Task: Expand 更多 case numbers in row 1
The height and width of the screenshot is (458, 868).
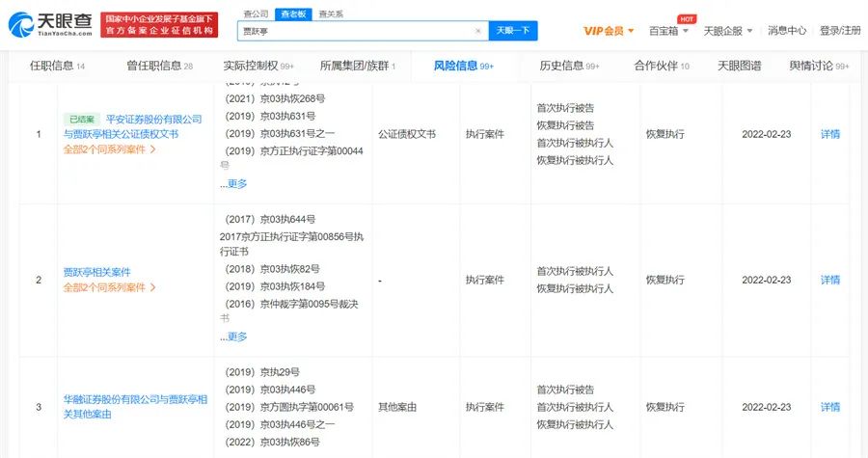Action: 235,183
